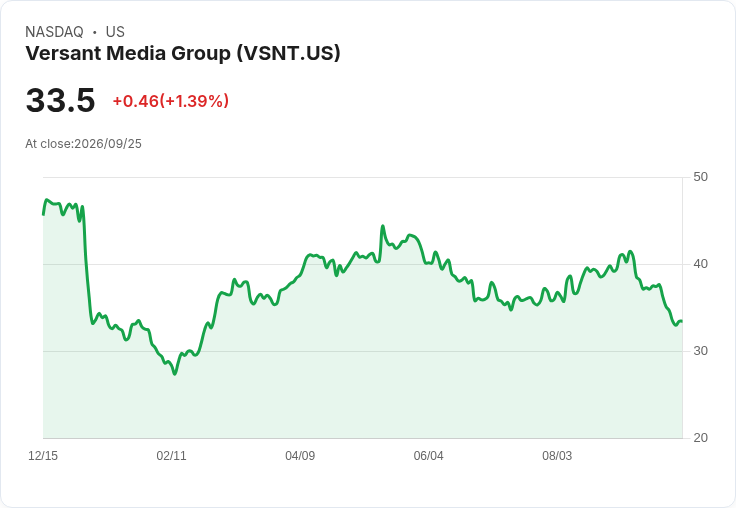Click the bullet separator between NASDAQ and US
736x508 pixels.
click(x=95, y=32)
